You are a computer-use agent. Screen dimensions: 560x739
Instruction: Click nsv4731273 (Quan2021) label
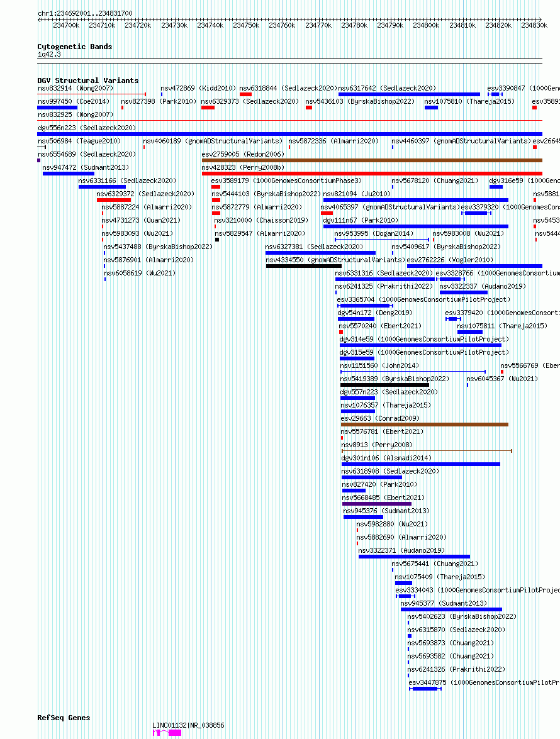tap(141, 220)
